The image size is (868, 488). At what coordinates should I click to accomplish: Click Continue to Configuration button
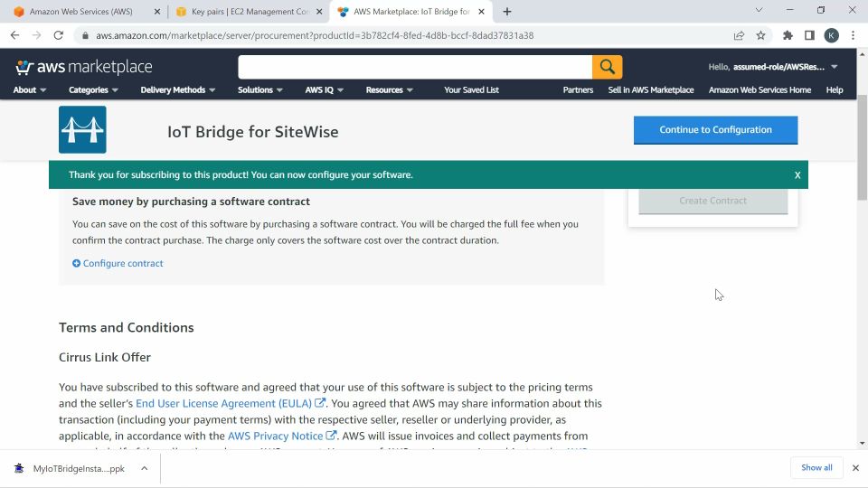[x=715, y=130]
